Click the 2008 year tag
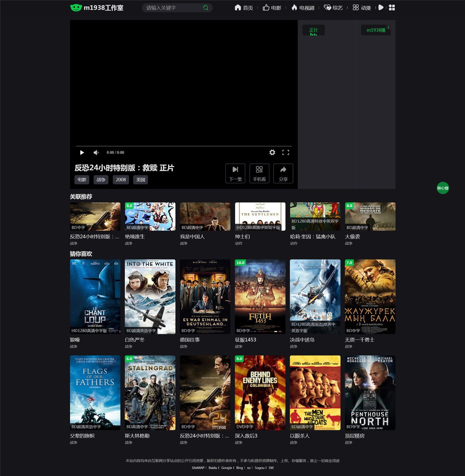The image size is (465, 476). click(x=121, y=180)
